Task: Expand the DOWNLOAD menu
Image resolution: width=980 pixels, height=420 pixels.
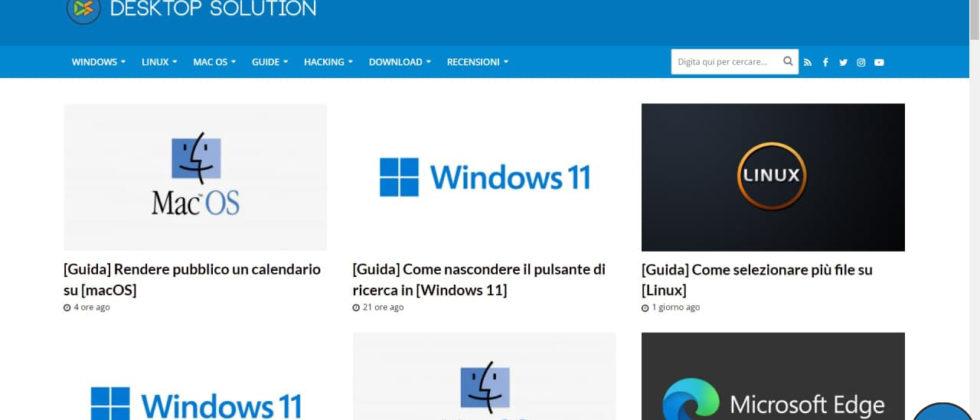Action: click(x=399, y=62)
